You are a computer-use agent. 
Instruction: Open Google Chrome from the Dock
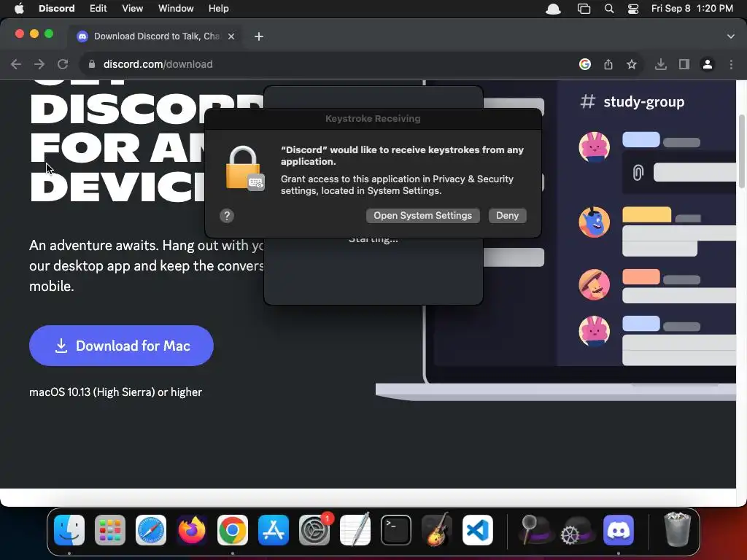click(233, 530)
